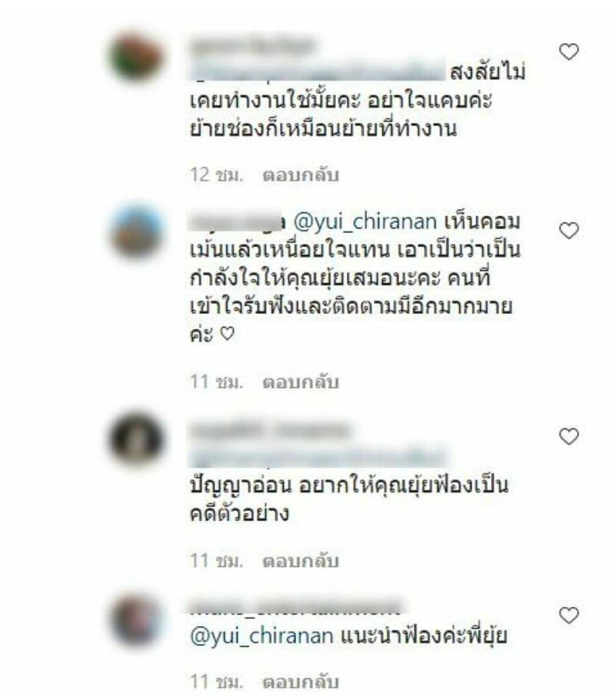Click ตอบกลับ under the กำลังใจให้คุณยุ้ย comment
Viewport: 616px width, 696px height.
coord(301,382)
